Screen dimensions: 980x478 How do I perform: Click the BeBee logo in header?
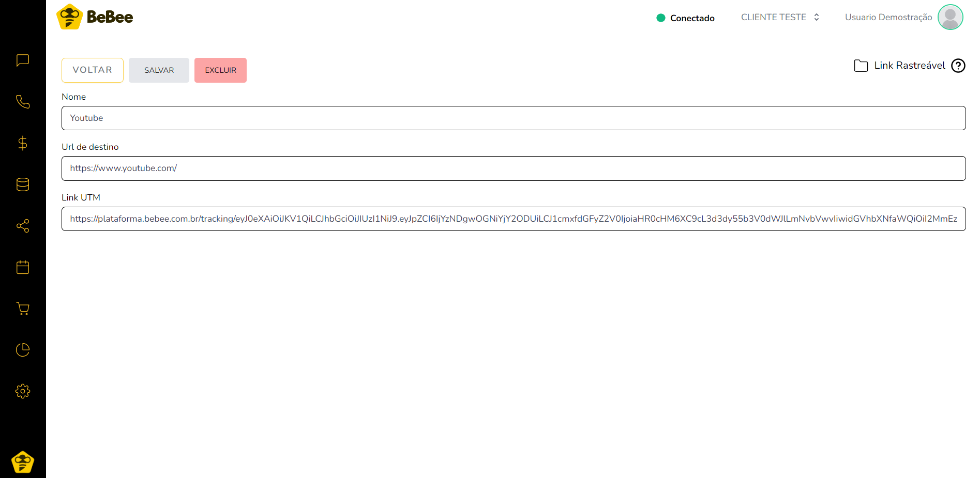(95, 17)
